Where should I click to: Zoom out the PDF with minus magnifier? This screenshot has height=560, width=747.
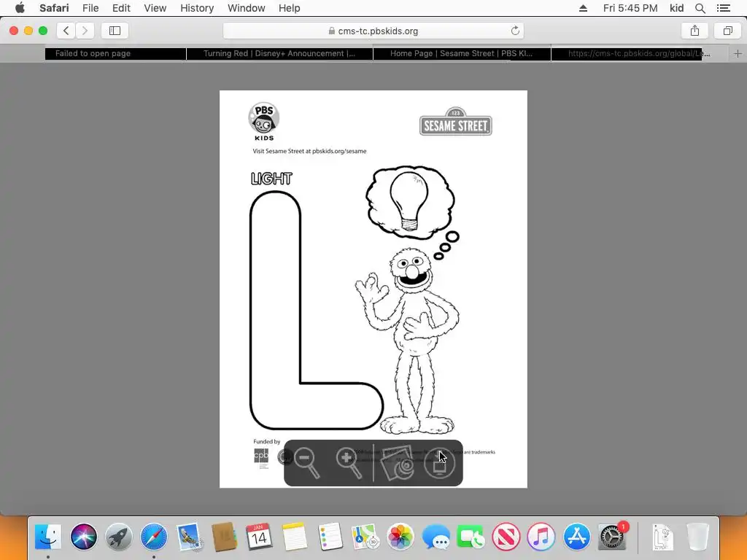coord(307,462)
